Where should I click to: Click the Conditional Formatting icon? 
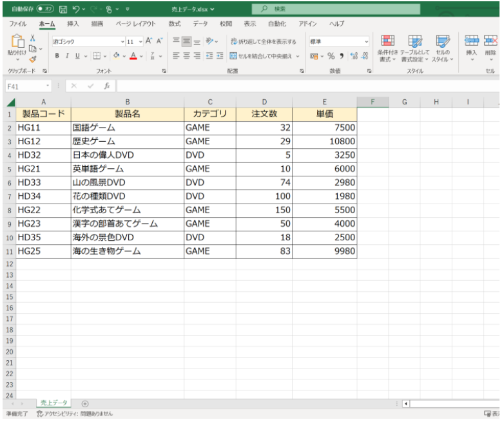coord(389,42)
